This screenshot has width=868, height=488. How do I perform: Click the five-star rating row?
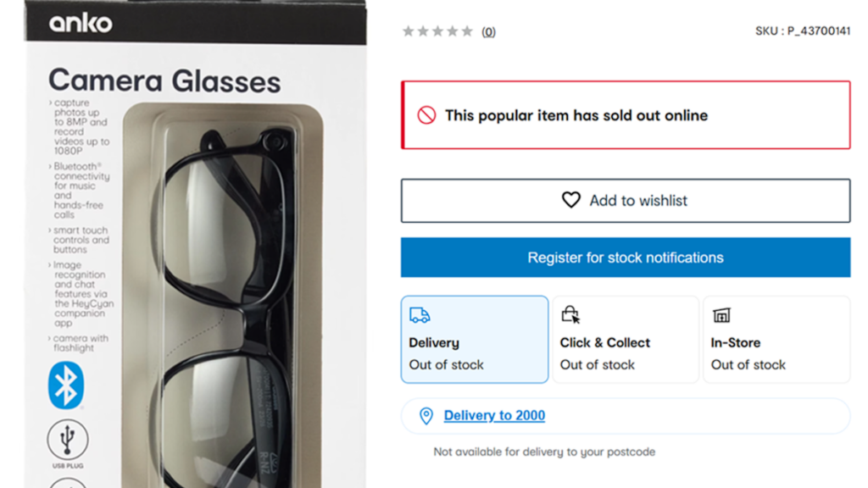(438, 31)
